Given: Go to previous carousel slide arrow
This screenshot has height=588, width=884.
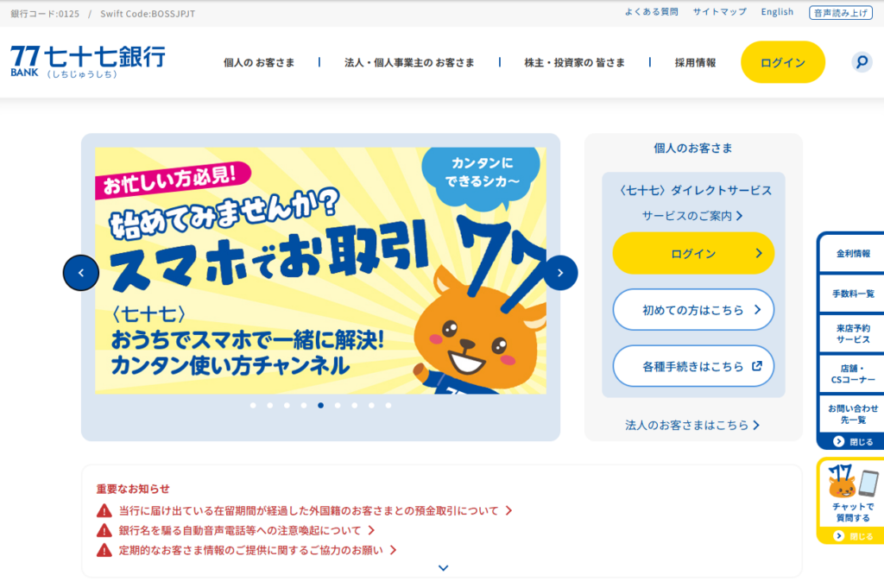Looking at the screenshot, I should [81, 273].
